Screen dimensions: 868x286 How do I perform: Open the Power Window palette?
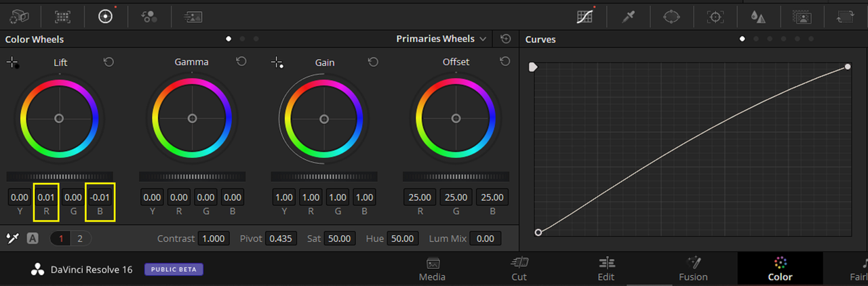(671, 16)
